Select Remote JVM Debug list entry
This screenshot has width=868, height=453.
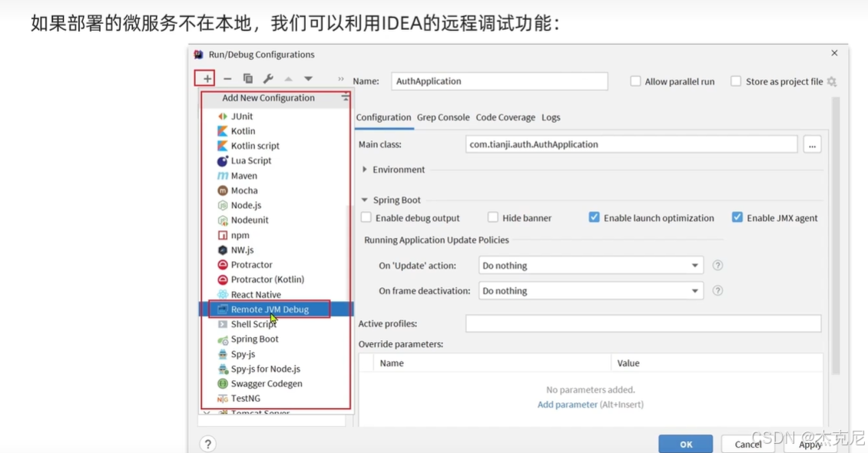click(x=276, y=309)
